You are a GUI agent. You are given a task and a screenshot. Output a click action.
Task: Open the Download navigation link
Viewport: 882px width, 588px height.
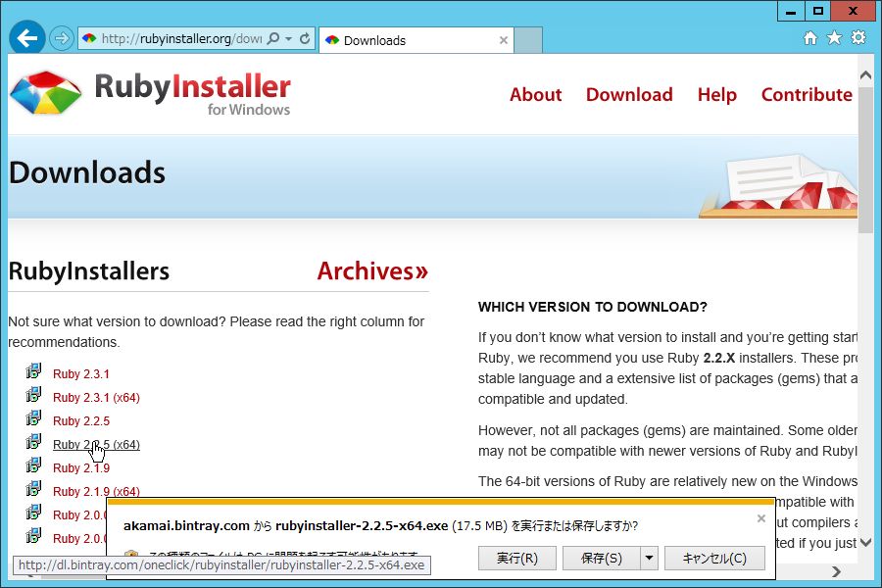coord(629,94)
